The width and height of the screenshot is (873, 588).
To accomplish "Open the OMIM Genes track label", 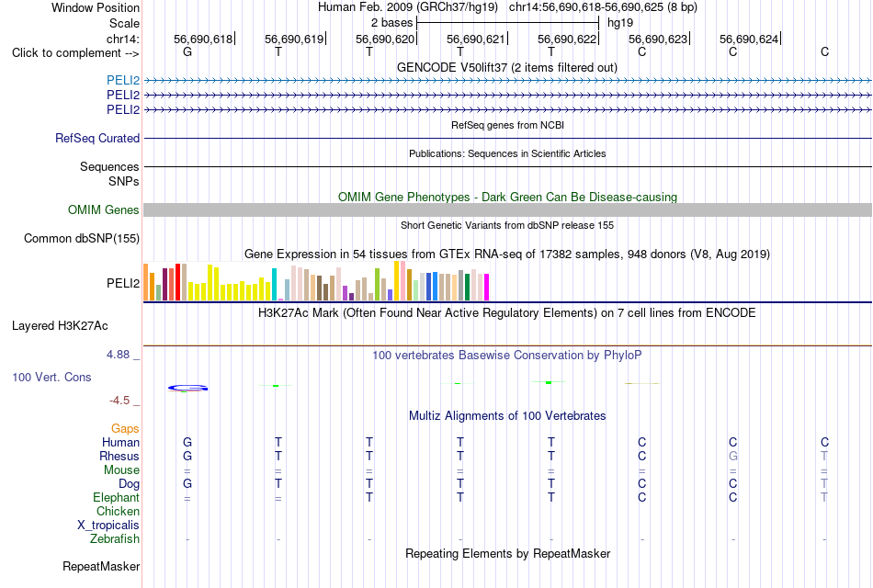I will pos(103,209).
